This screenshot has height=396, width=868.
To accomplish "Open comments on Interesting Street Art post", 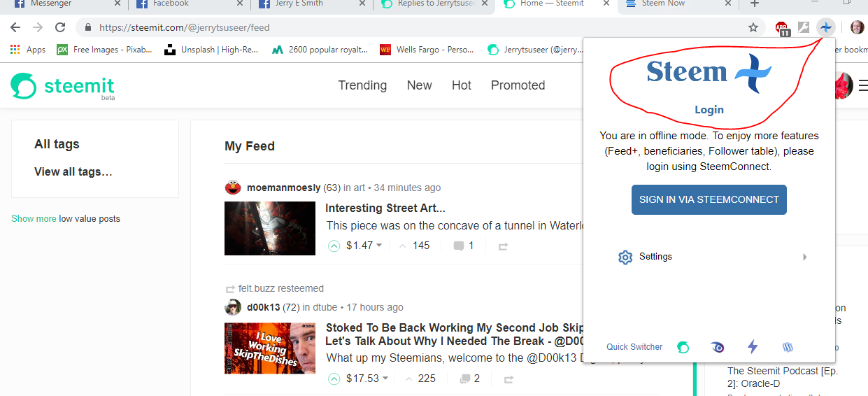I will point(464,246).
